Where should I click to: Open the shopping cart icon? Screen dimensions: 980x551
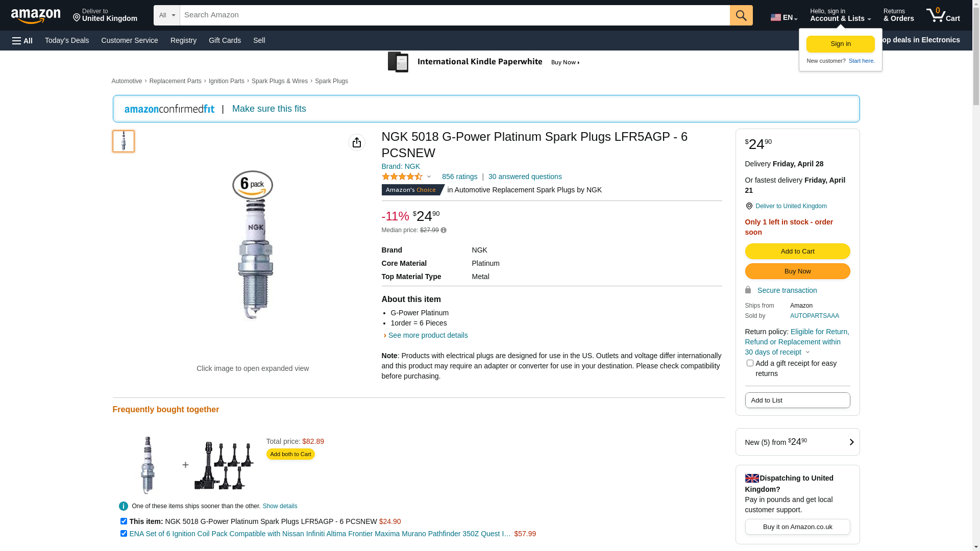pyautogui.click(x=942, y=15)
